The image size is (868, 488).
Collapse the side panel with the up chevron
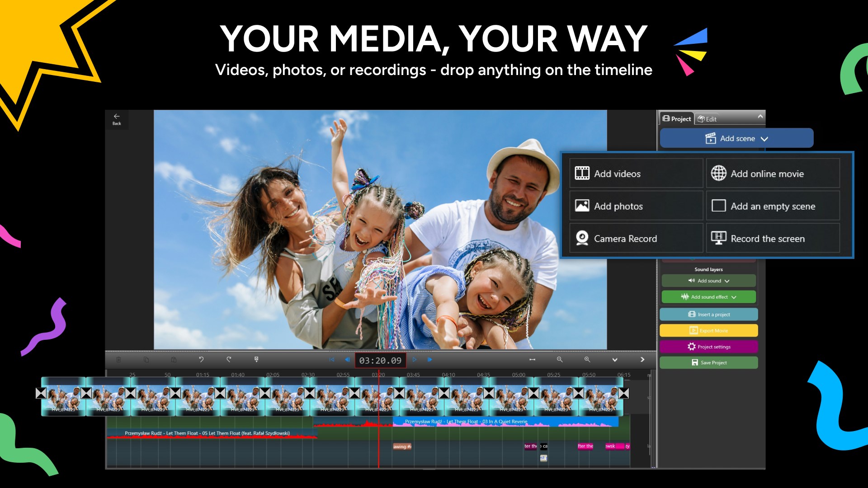pos(760,117)
